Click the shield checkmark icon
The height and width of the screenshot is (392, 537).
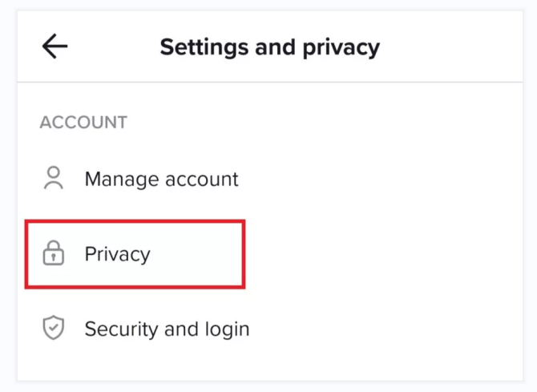click(x=54, y=328)
